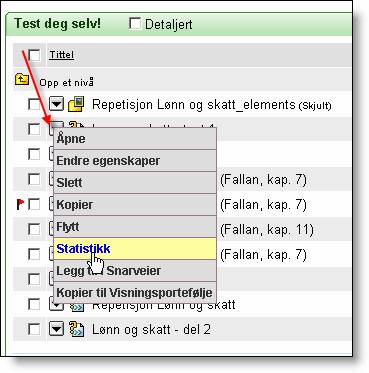
Task: Open the dropdown arrow for Lønn og skatt - del 2
Action: pyautogui.click(x=57, y=329)
